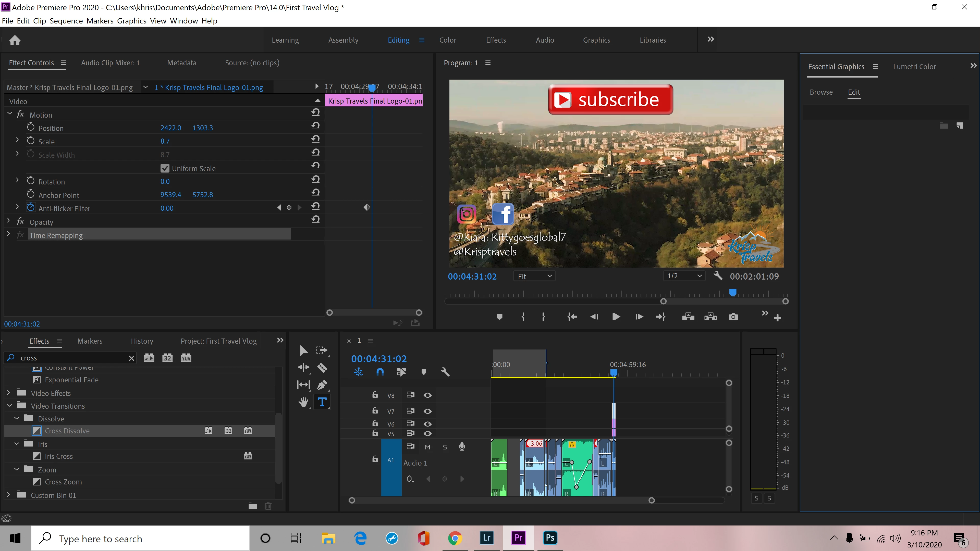The image size is (980, 551).
Task: Open the Fit zoom level dropdown
Action: (x=534, y=276)
